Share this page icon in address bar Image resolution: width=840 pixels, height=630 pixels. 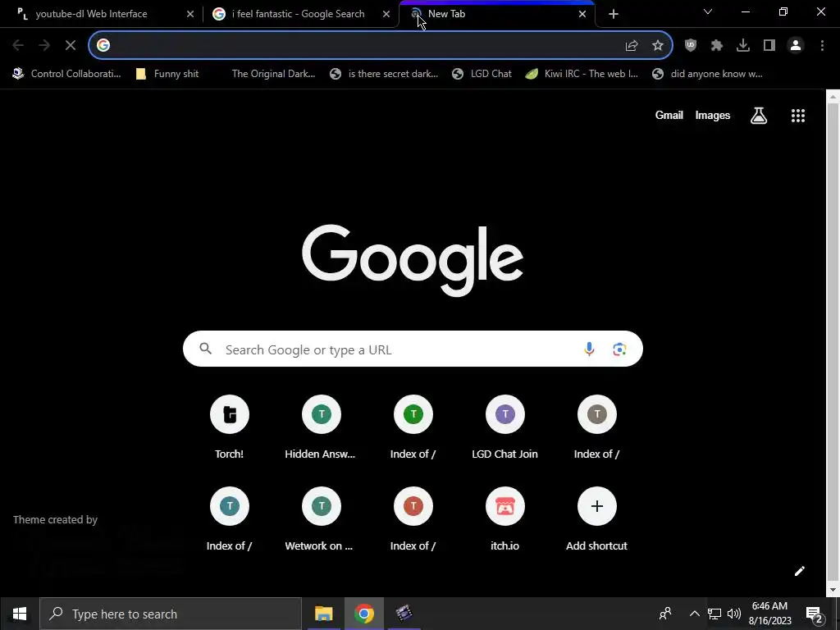pyautogui.click(x=632, y=46)
